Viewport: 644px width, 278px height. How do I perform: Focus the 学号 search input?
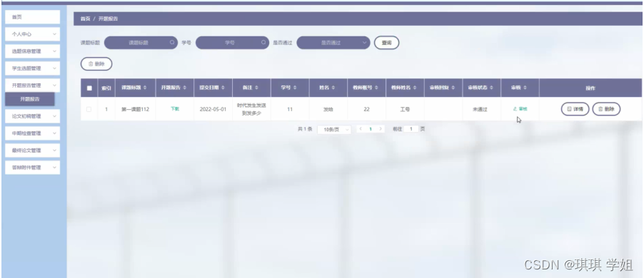[x=233, y=43]
